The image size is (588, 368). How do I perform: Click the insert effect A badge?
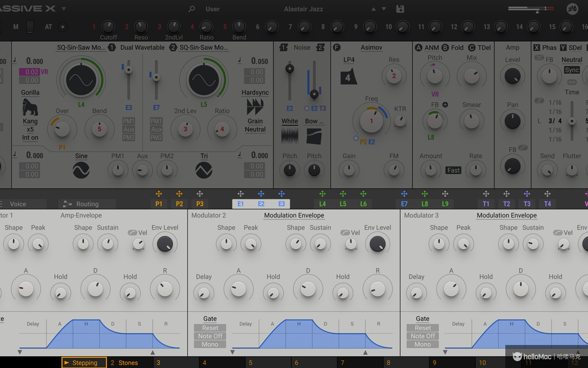coord(418,47)
